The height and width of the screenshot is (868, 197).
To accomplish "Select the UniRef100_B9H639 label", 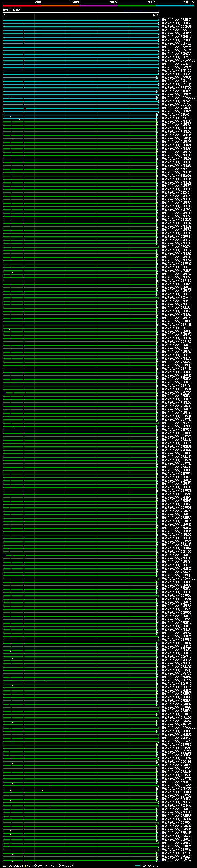I will [x=176, y=54].
